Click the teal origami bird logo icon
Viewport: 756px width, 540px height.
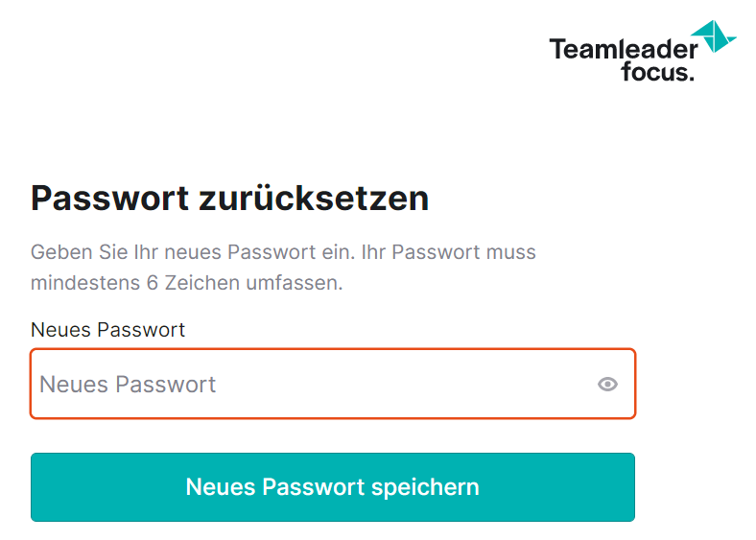[x=714, y=36]
